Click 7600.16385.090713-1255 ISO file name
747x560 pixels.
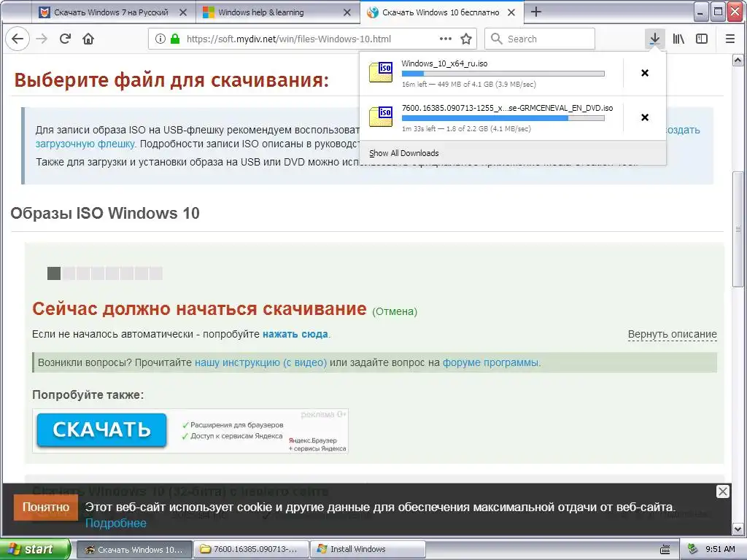[508, 108]
